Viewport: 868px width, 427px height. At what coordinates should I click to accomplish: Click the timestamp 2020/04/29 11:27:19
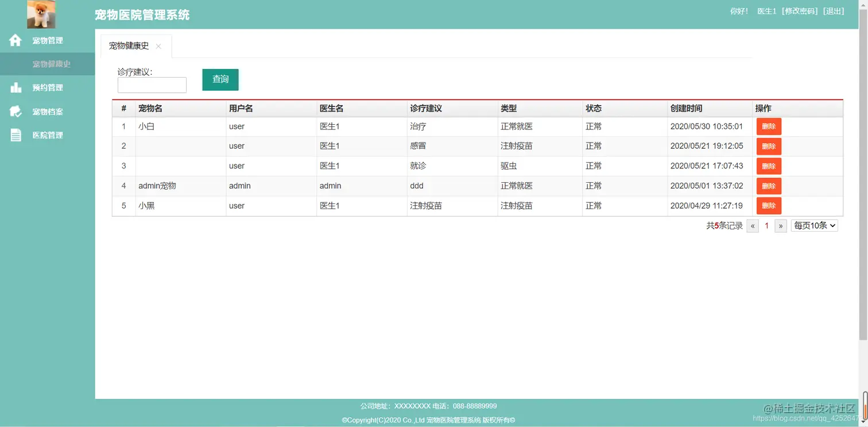tap(707, 206)
